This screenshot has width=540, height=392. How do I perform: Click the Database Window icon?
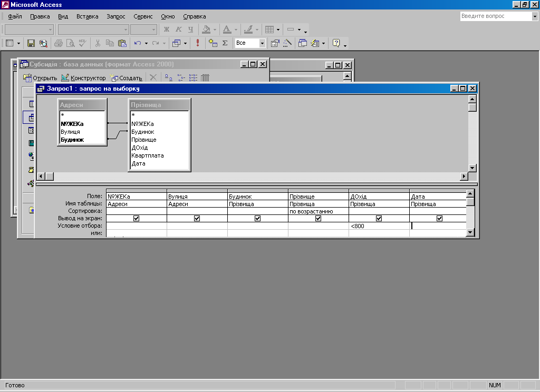point(303,43)
